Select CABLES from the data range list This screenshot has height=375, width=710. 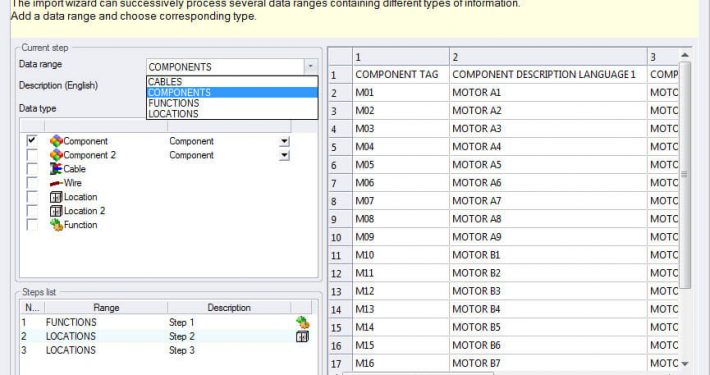232,82
